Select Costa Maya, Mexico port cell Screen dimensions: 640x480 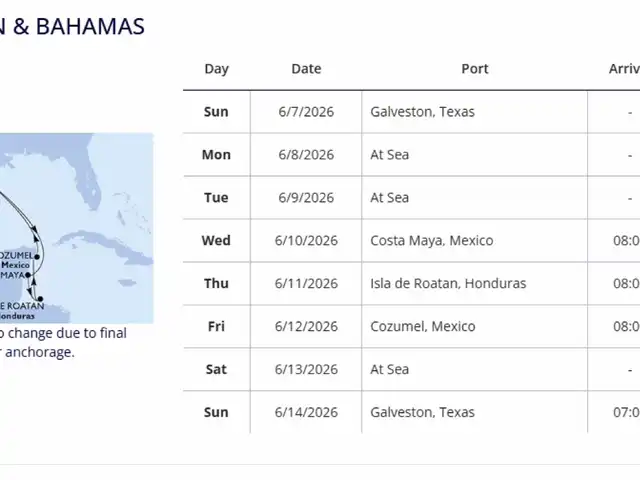coord(431,240)
